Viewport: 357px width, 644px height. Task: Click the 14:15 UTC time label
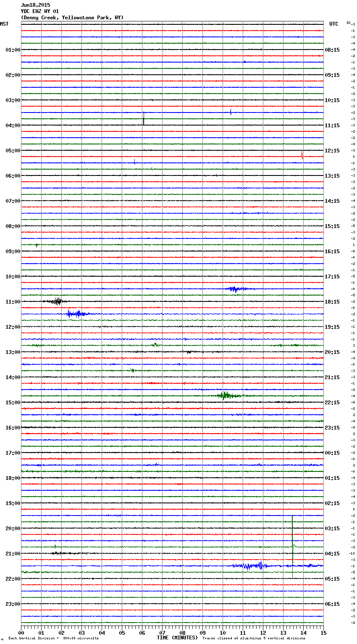[x=332, y=201]
